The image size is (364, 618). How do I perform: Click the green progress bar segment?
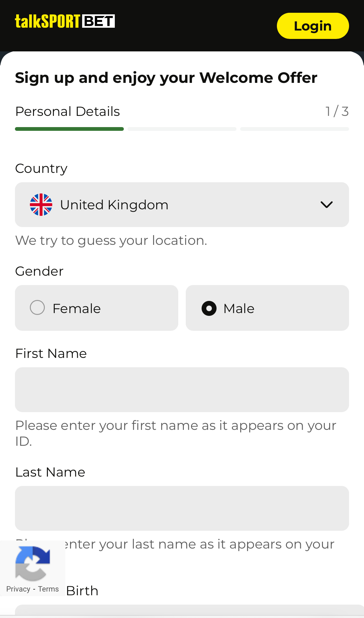pos(69,129)
